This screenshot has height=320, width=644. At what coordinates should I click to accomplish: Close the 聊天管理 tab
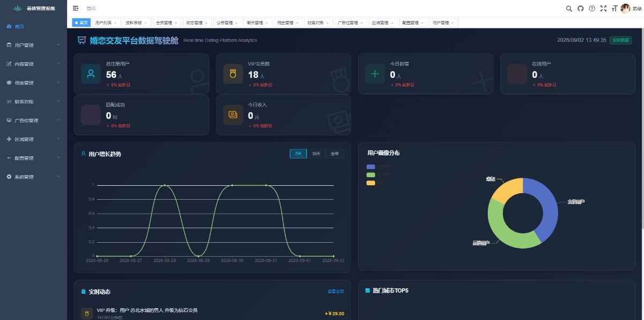tap(267, 23)
